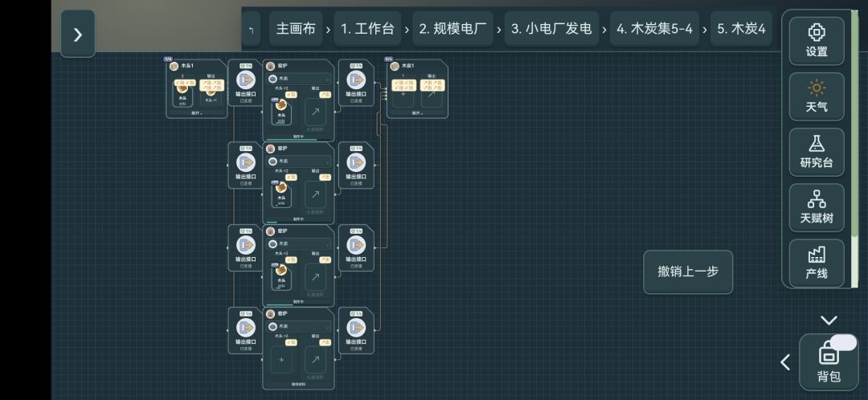Click the third 窑炉 kiln header icon
The height and width of the screenshot is (400, 868).
click(x=271, y=231)
